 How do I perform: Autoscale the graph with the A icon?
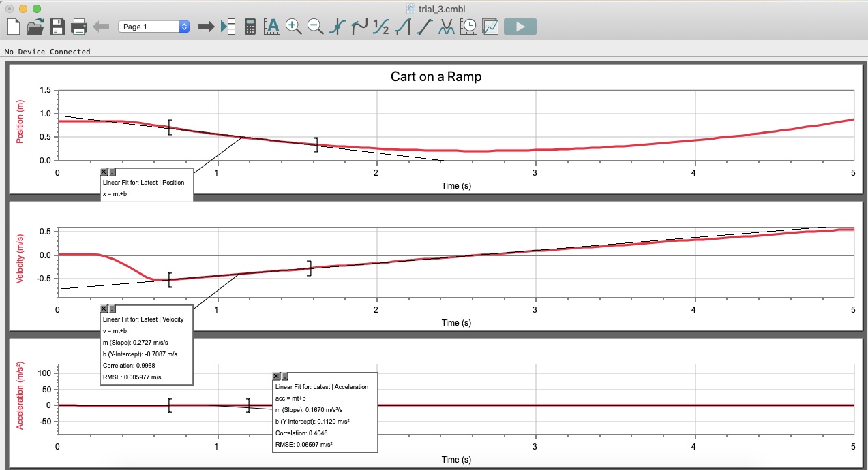coord(272,27)
